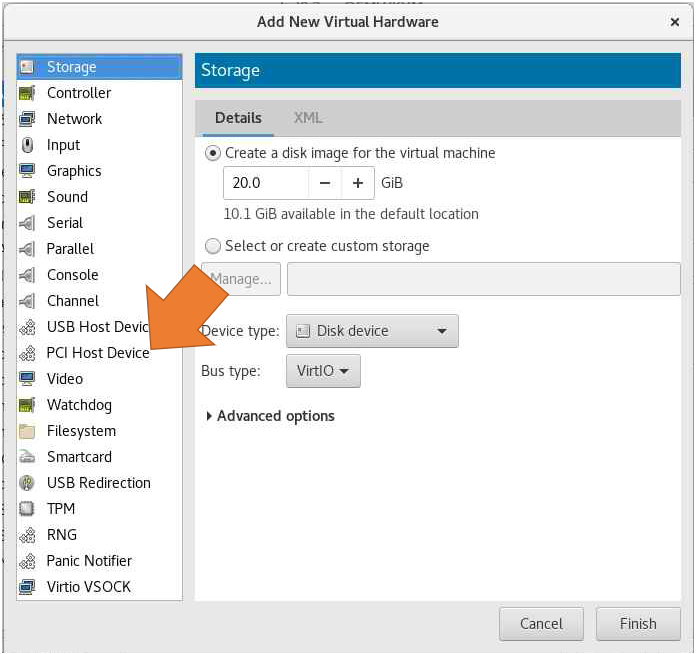Screen dimensions: 697x654
Task: Decrease disk size with minus button
Action: (325, 184)
